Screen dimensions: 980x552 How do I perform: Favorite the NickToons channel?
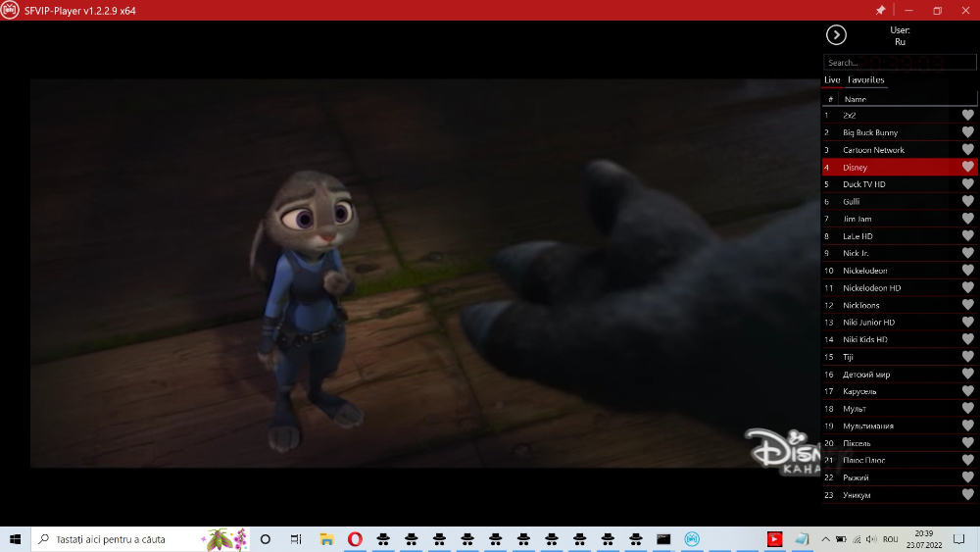(967, 305)
